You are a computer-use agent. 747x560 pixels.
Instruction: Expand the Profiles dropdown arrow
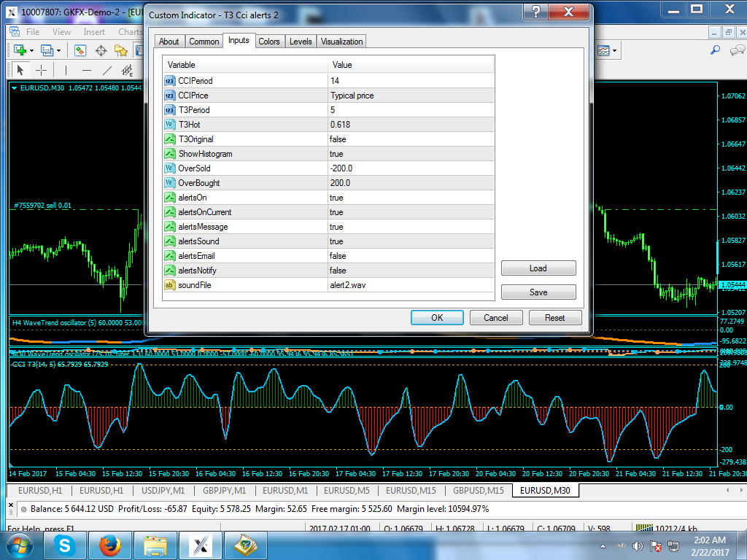click(x=58, y=50)
